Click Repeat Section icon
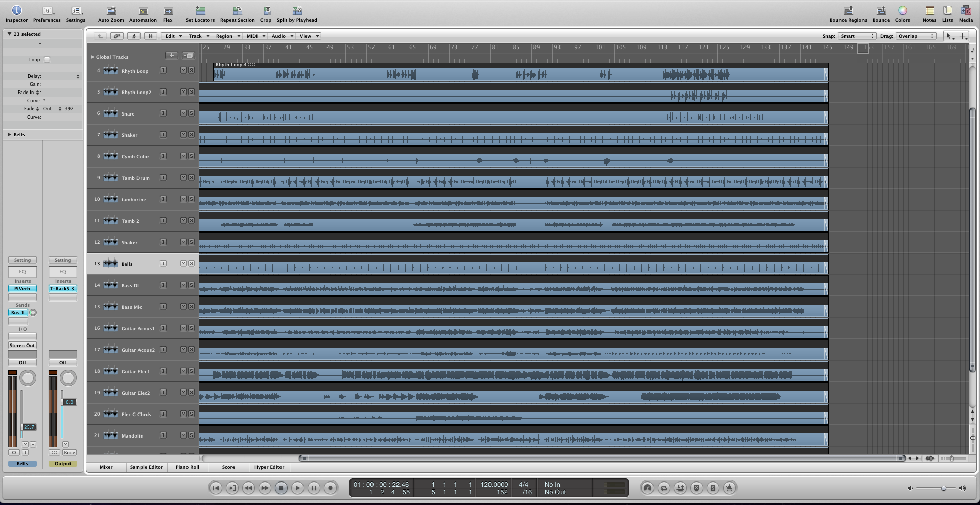The width and height of the screenshot is (980, 505). tap(237, 14)
